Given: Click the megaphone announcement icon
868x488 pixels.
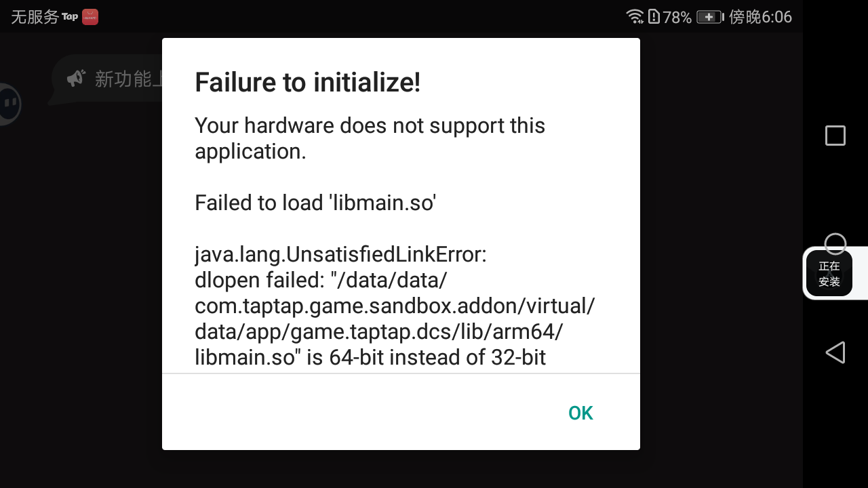Looking at the screenshot, I should (x=75, y=79).
